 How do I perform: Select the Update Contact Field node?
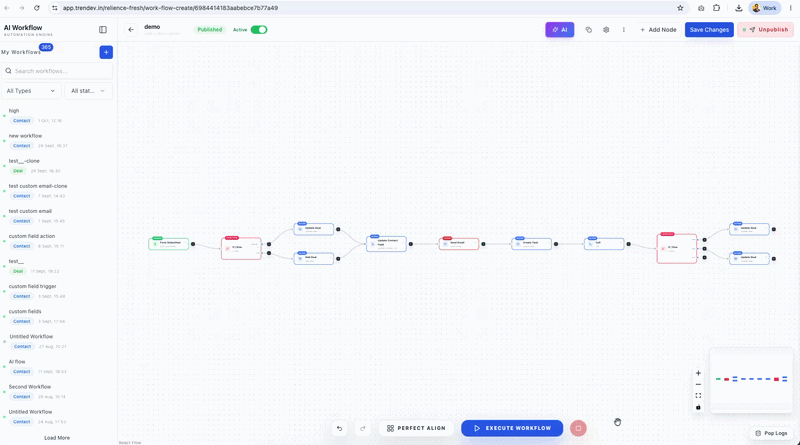386,244
